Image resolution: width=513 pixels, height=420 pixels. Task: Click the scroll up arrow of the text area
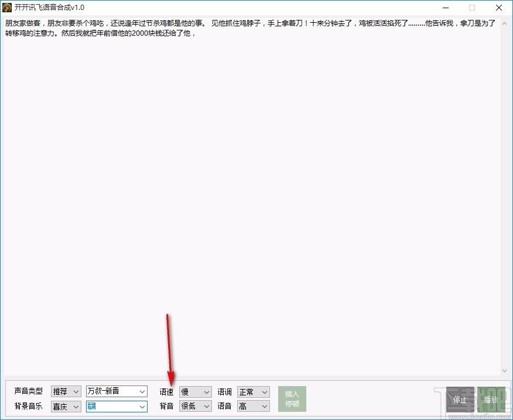point(504,23)
